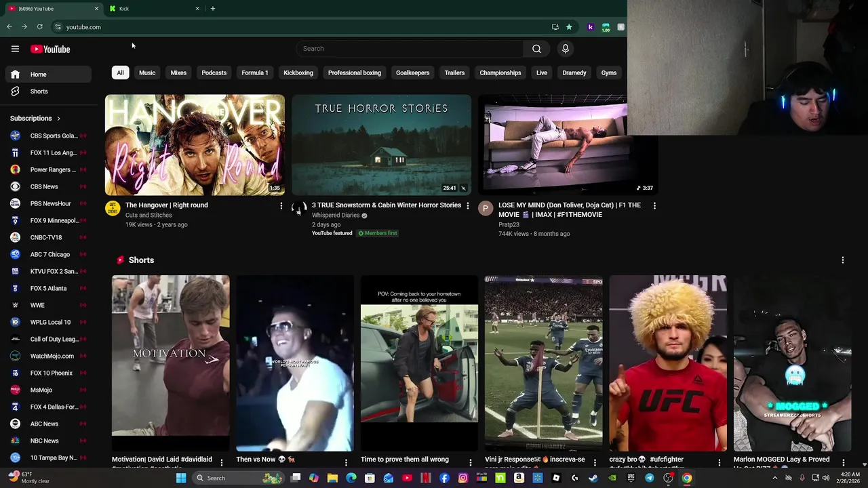Open Roblox from the taskbar

click(556, 478)
